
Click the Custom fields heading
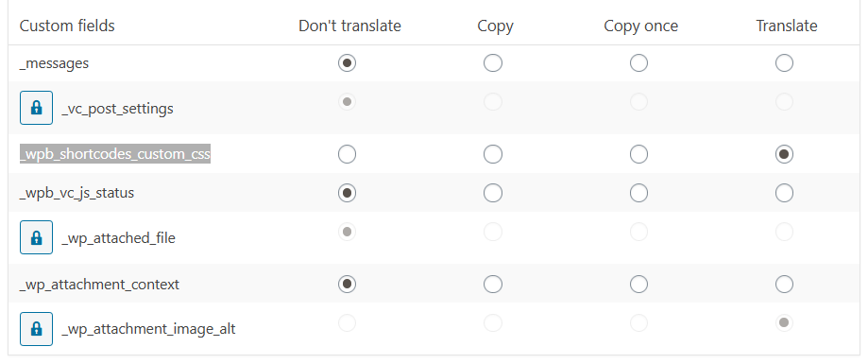[67, 26]
